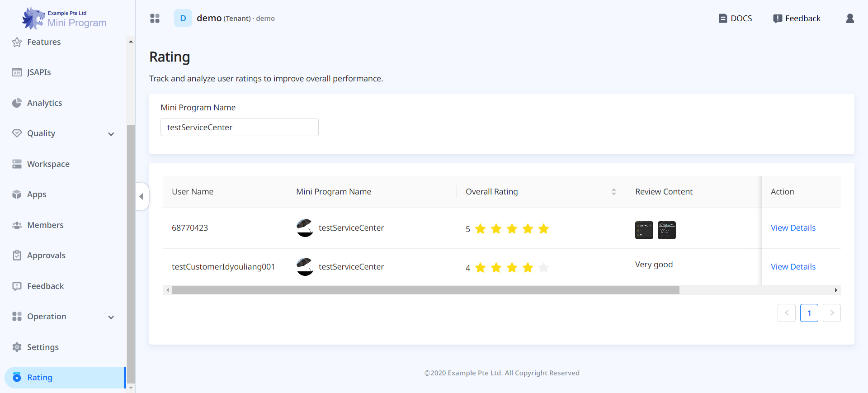Collapse the sidebar with the arrow handle
868x393 pixels.
(142, 196)
